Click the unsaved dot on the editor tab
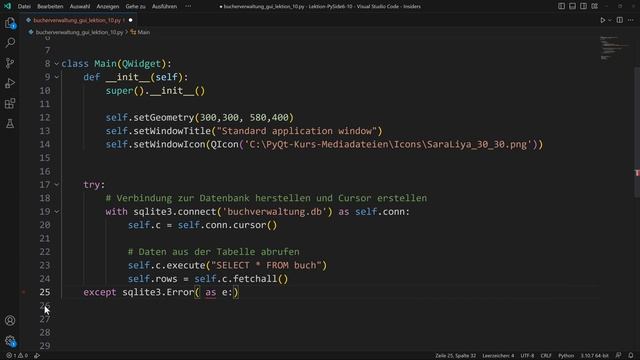 (x=130, y=20)
